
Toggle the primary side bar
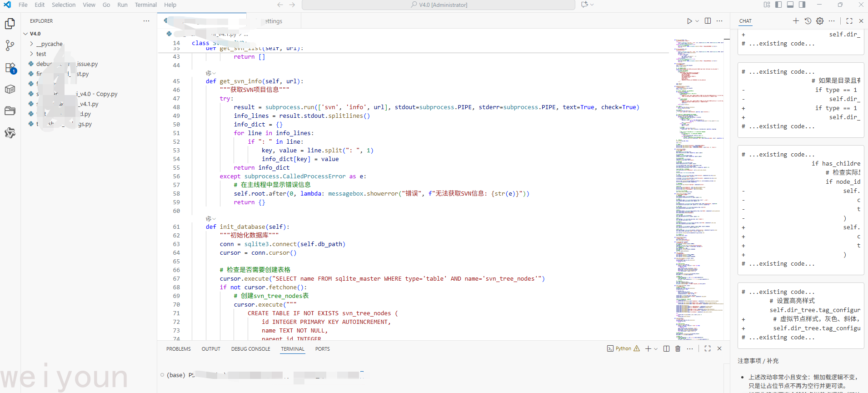[x=778, y=5]
